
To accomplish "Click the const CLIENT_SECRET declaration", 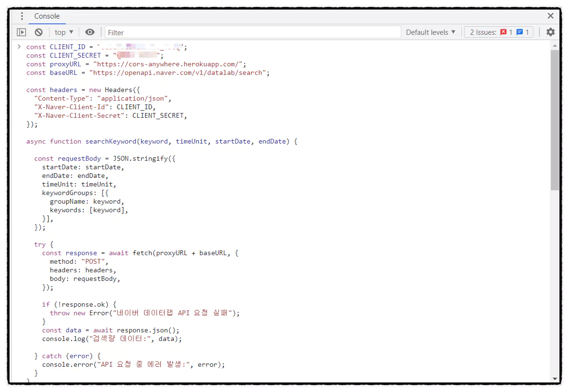I will 95,55.
